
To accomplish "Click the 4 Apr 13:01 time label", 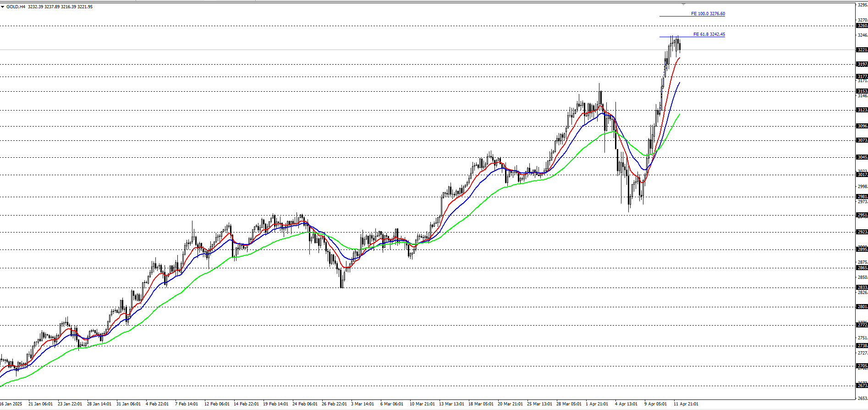I will coord(626,404).
